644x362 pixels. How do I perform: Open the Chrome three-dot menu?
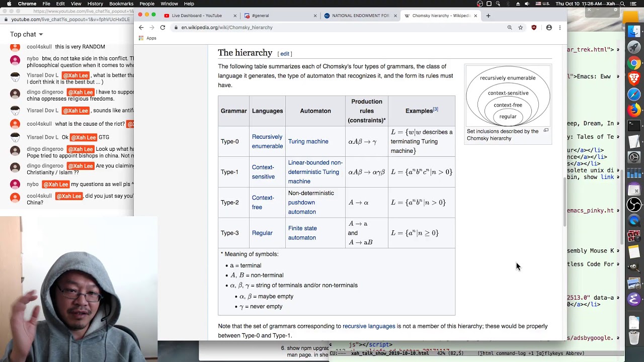(x=560, y=28)
